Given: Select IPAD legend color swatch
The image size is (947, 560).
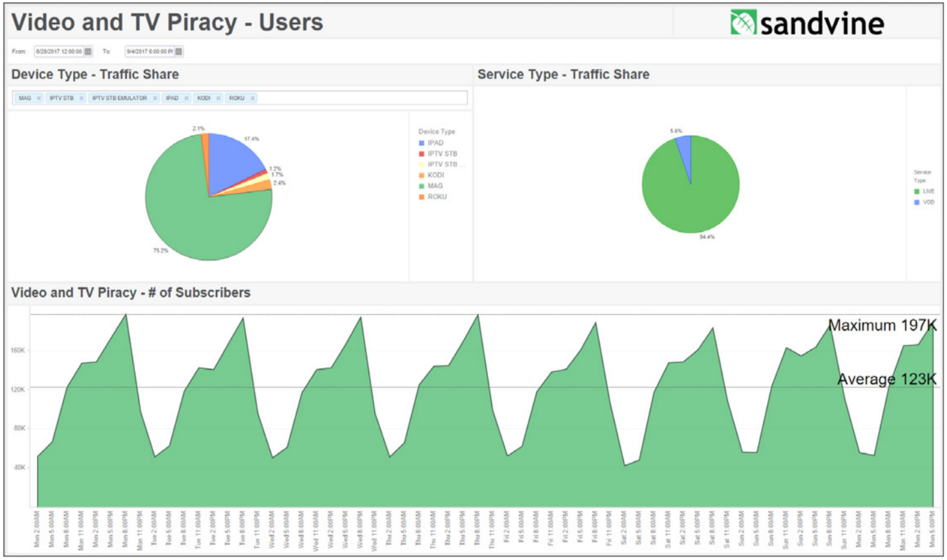Looking at the screenshot, I should click(x=421, y=143).
